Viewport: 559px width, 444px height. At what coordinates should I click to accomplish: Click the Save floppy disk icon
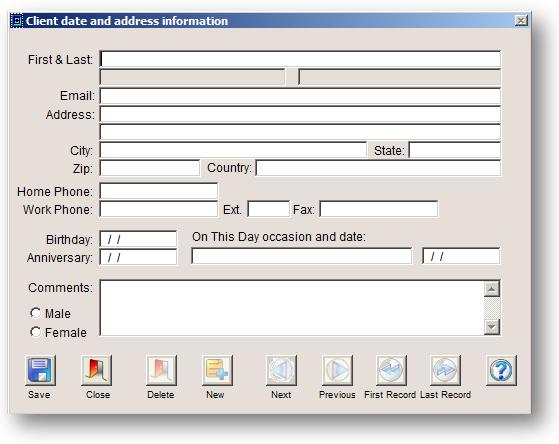[x=40, y=370]
